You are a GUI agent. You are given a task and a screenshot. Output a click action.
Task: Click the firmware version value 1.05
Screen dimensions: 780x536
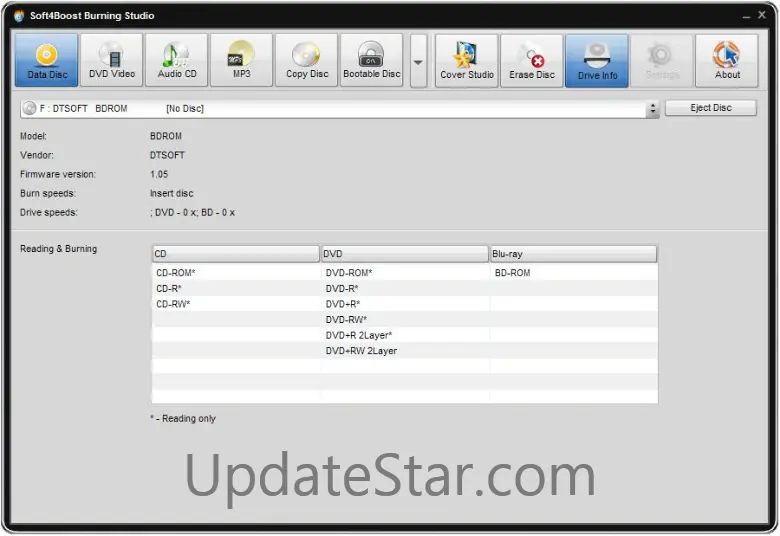pyautogui.click(x=159, y=174)
